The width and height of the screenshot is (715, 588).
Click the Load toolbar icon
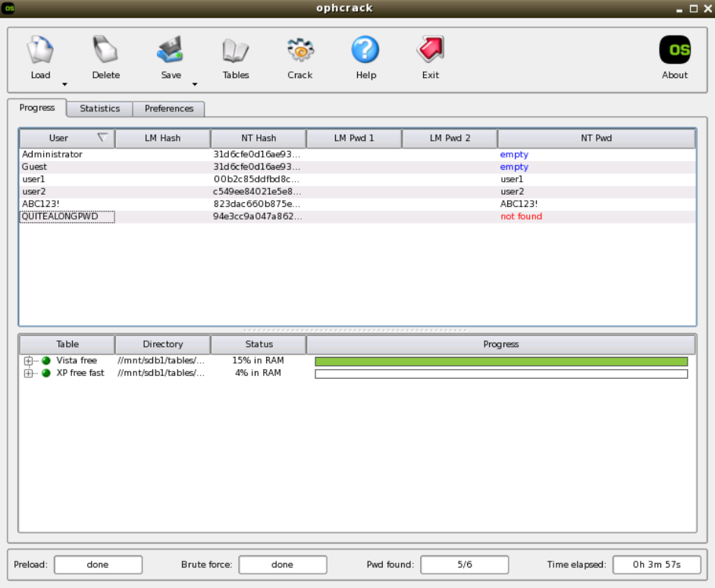40,49
